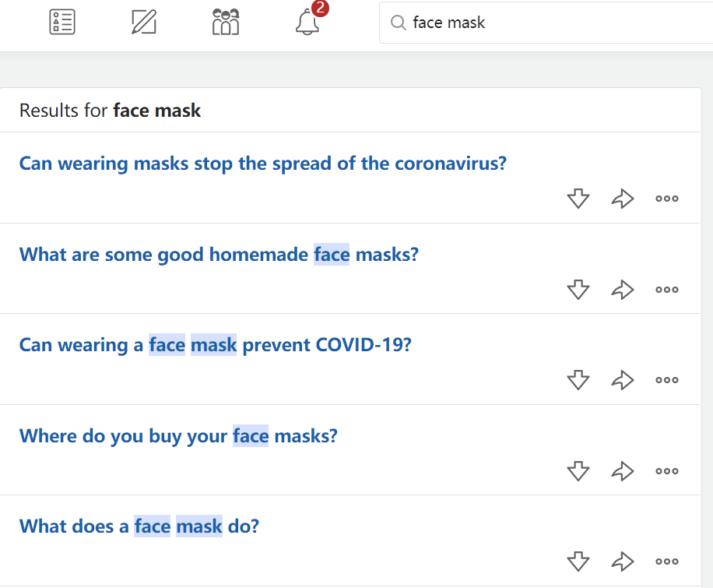Show more options for COVID-19 question
This screenshot has height=588, width=713.
(667, 380)
